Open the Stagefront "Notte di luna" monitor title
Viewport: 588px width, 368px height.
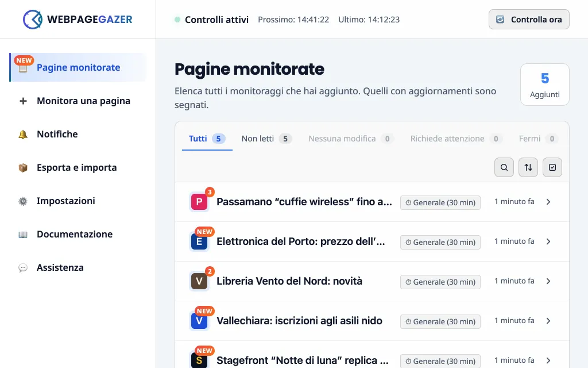click(x=303, y=361)
